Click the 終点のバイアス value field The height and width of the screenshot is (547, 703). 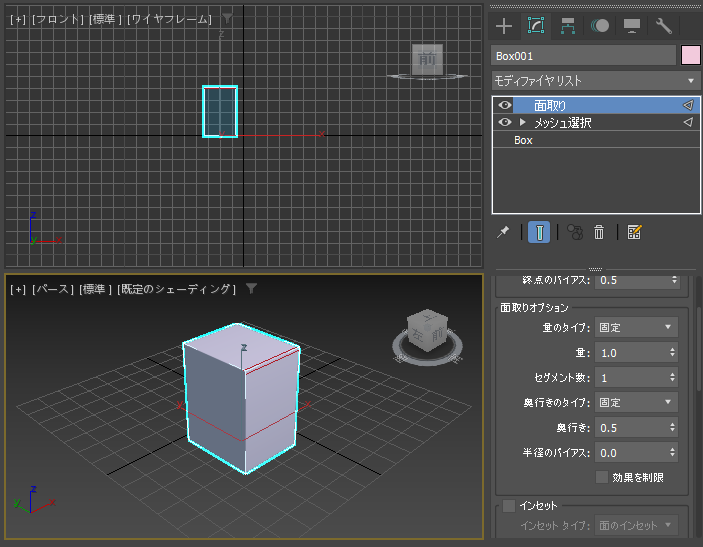[x=632, y=281]
